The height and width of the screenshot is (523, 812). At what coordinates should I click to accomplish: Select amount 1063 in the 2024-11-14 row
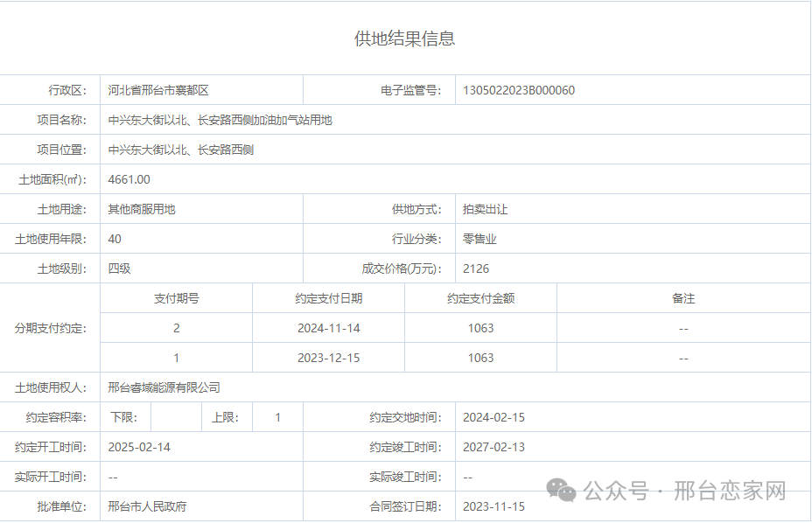[481, 328]
